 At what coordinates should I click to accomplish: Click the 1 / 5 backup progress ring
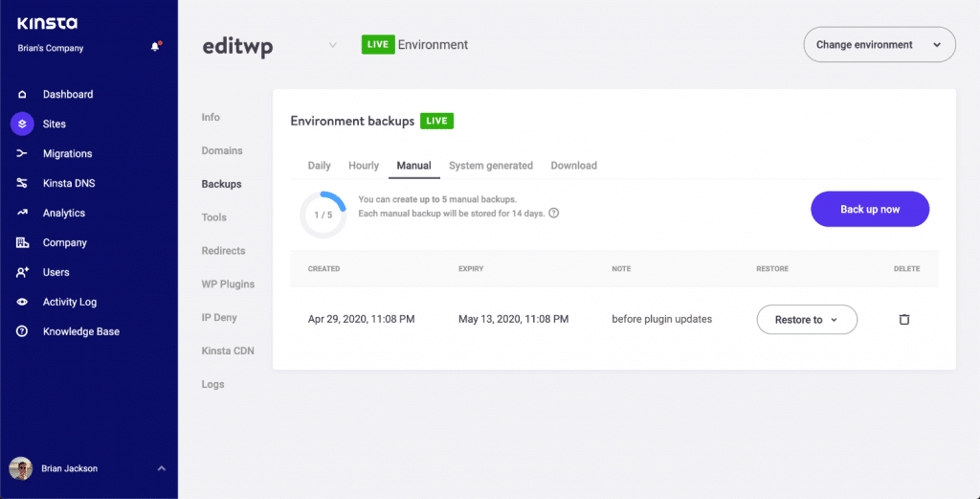[323, 215]
